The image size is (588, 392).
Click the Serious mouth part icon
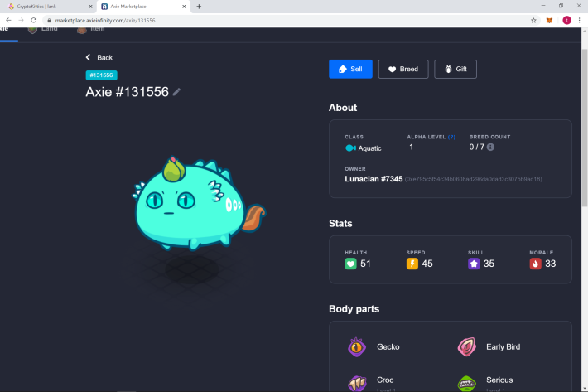pyautogui.click(x=467, y=384)
